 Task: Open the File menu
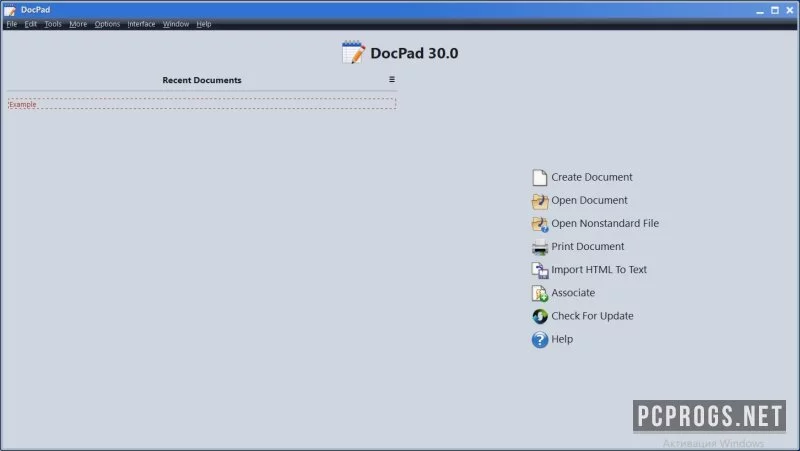click(x=11, y=24)
